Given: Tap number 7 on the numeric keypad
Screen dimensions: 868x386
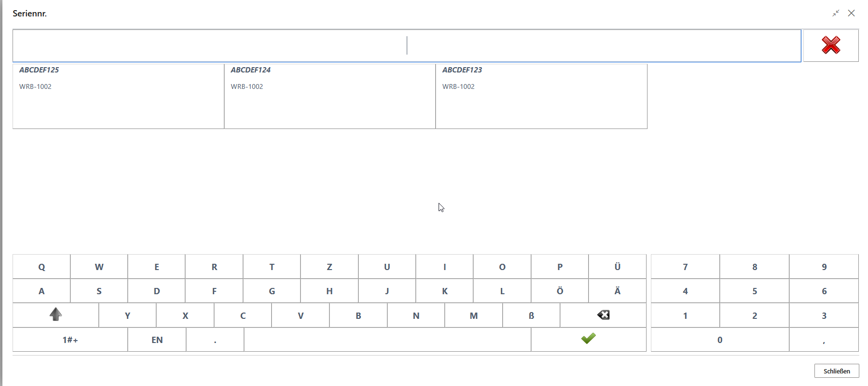Looking at the screenshot, I should (685, 267).
